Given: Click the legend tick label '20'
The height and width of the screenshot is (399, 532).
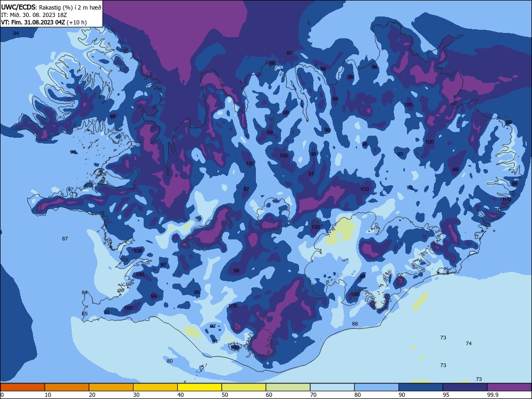Looking at the screenshot, I should [92, 395].
